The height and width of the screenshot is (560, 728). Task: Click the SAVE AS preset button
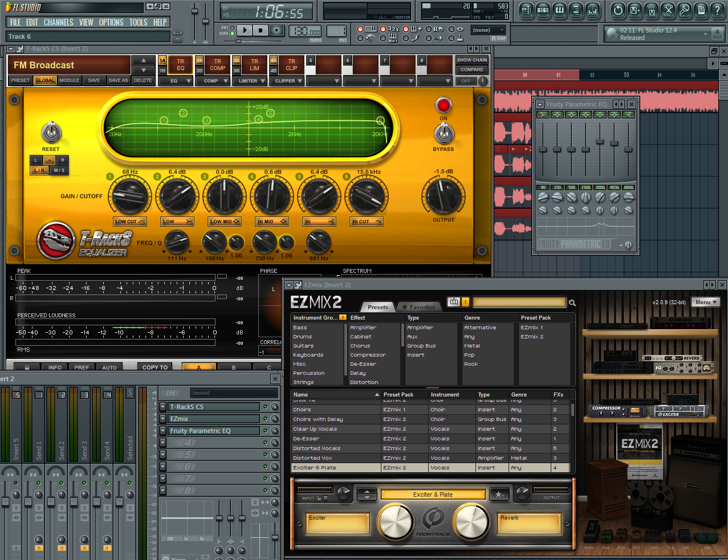pos(118,80)
